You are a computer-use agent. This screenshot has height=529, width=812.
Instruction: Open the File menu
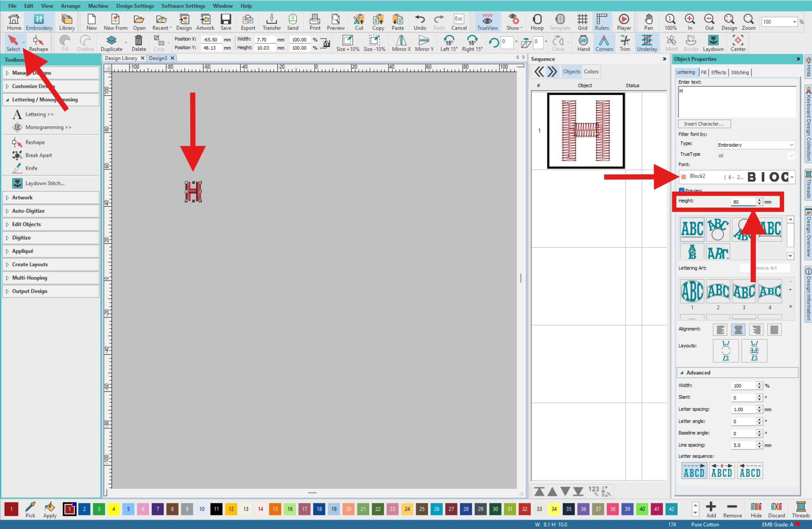[12, 6]
